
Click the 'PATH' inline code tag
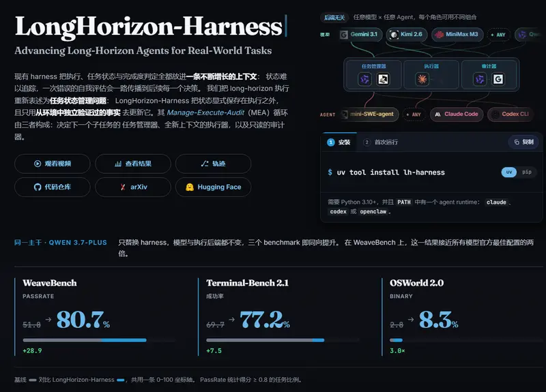pyautogui.click(x=404, y=202)
